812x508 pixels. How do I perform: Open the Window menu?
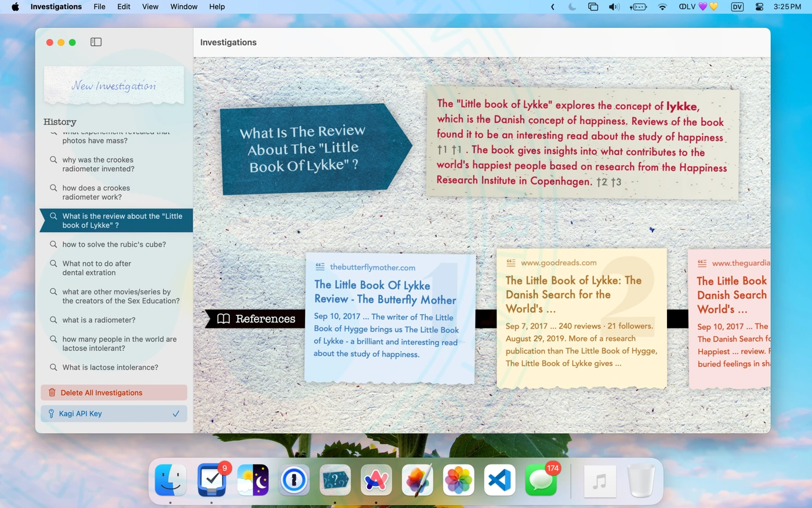(x=184, y=7)
